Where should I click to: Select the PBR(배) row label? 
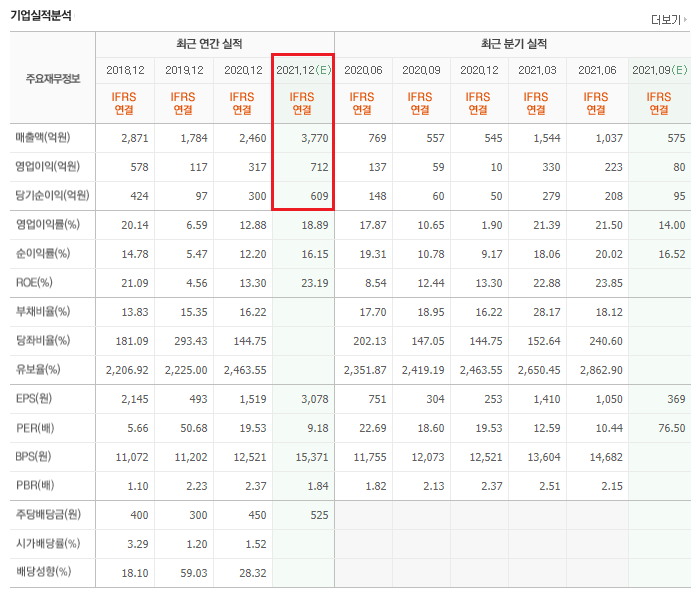tap(35, 485)
